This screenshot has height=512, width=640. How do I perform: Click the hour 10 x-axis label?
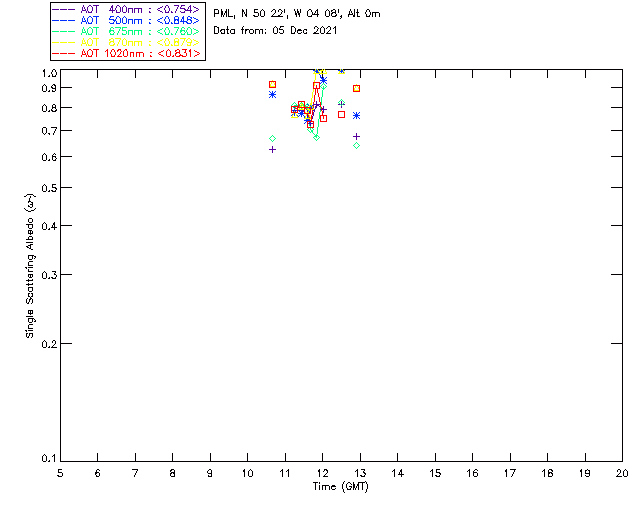click(x=247, y=473)
